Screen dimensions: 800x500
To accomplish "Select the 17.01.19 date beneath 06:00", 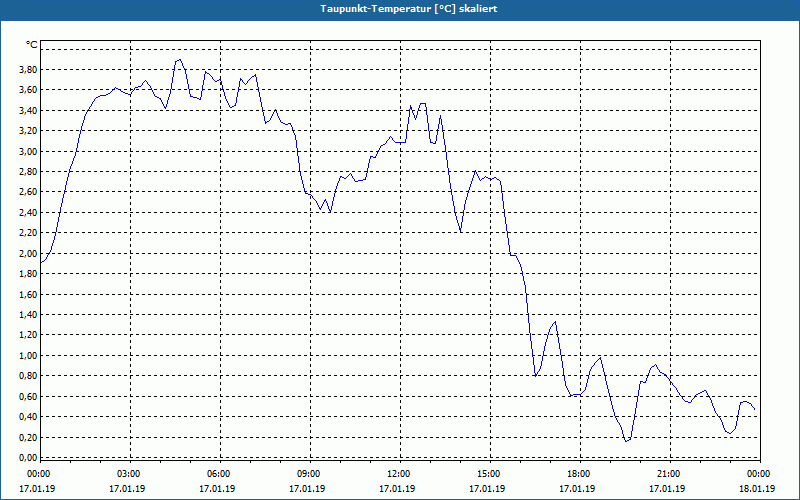I will point(217,488).
